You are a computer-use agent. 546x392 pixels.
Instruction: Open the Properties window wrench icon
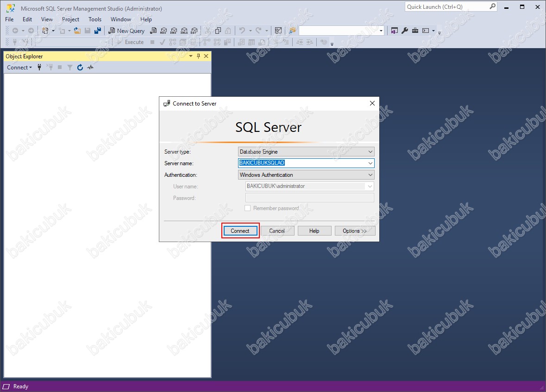[405, 31]
